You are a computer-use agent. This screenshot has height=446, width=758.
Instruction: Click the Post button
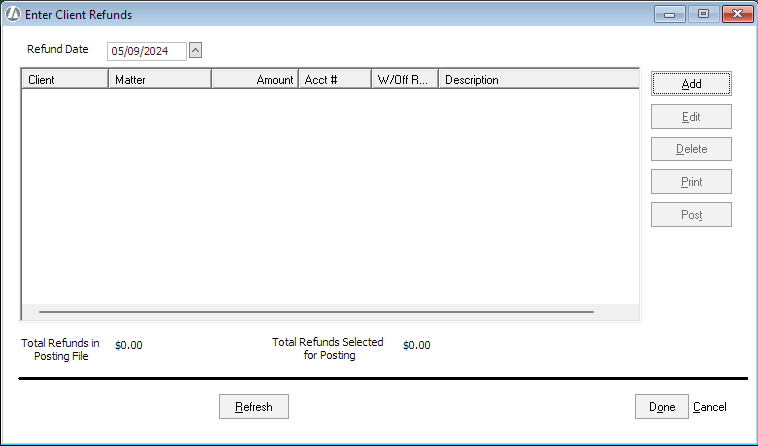tap(691, 215)
